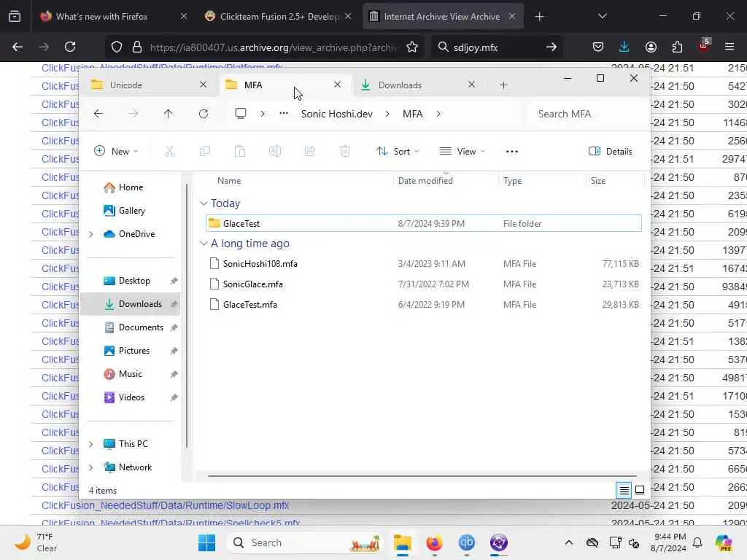Image resolution: width=747 pixels, height=560 pixels.
Task: Go up one folder level in Explorer
Action: tap(169, 114)
